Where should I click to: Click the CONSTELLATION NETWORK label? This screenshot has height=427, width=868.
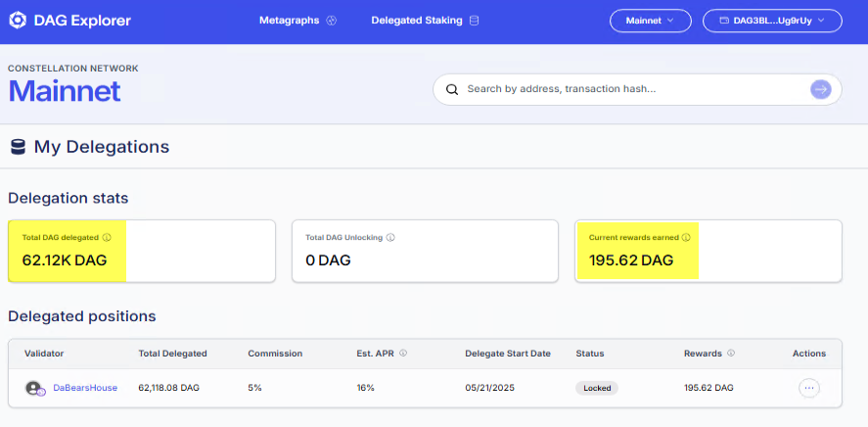coord(73,69)
